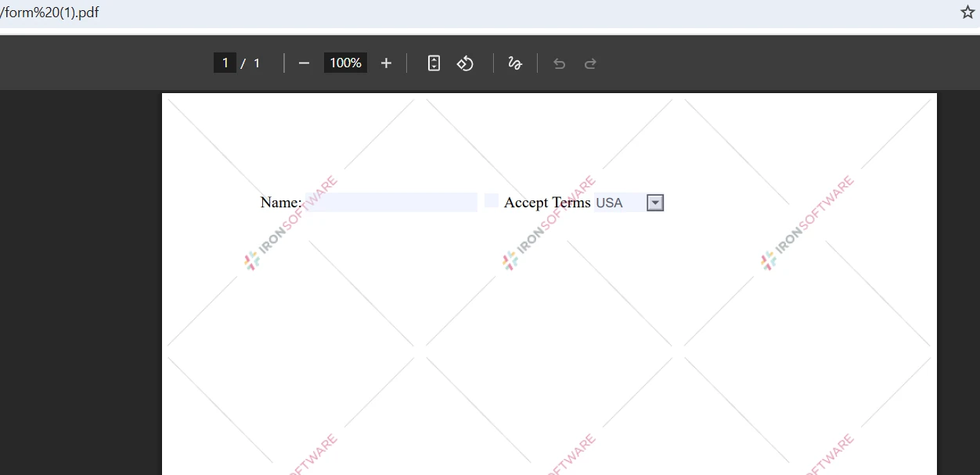Click the bookmark star in the address bar
The height and width of the screenshot is (475, 980).
pos(967,13)
